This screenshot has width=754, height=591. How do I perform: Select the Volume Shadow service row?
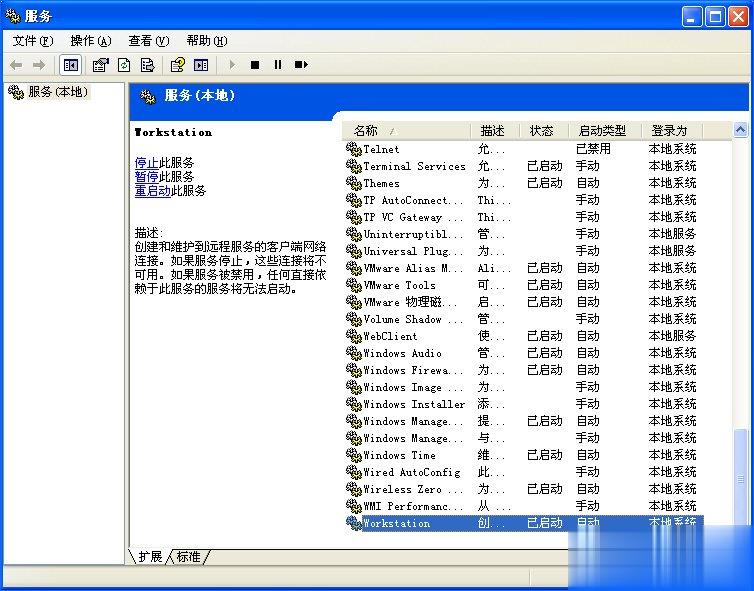point(524,319)
